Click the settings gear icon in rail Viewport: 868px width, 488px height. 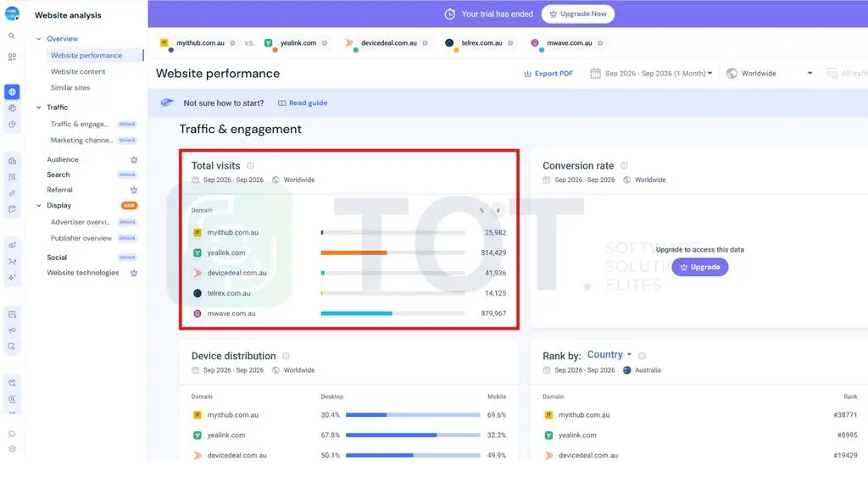[12, 449]
